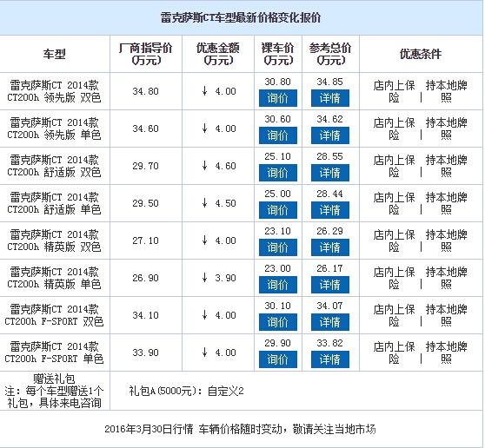Open 详情 under reference price 34.62
485x448 pixels.
tap(330, 135)
